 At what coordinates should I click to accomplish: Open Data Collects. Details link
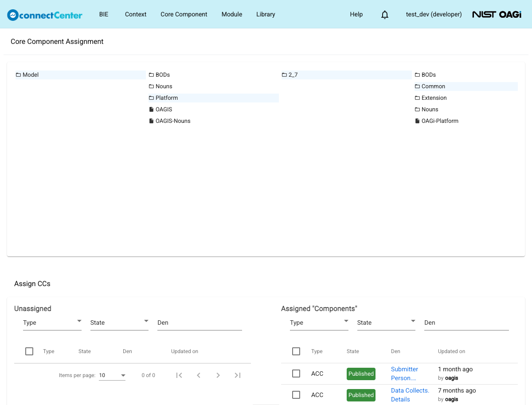point(410,395)
